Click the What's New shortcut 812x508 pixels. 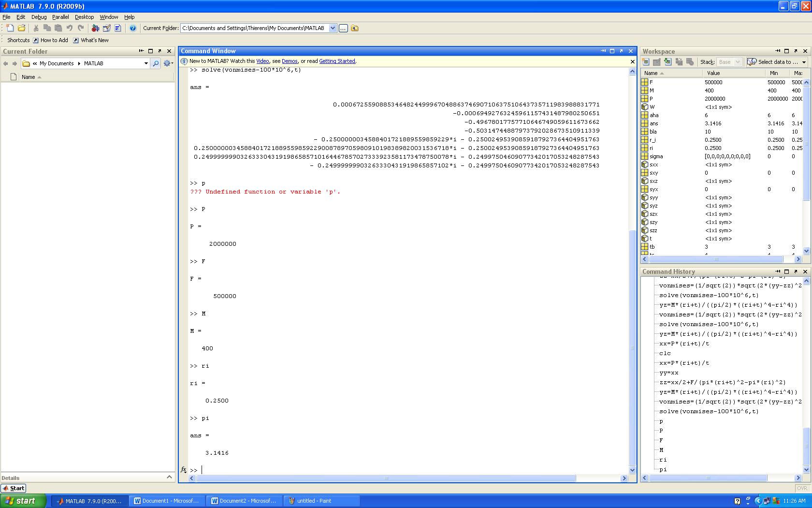pos(91,40)
